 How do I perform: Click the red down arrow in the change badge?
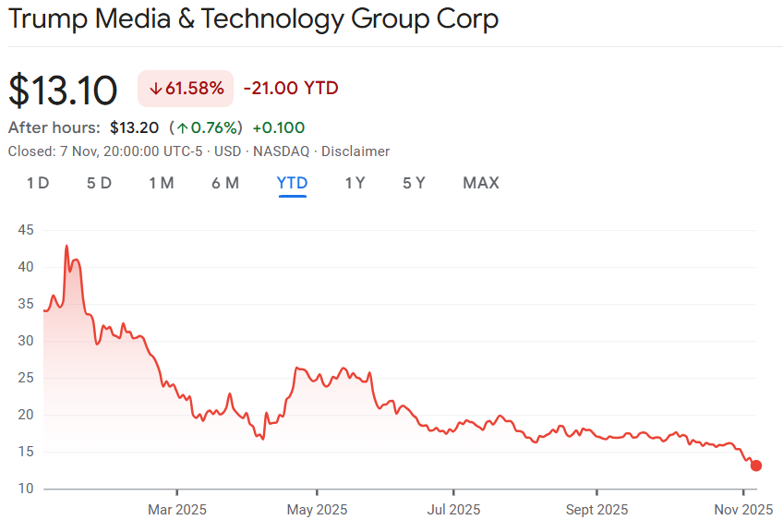coord(156,88)
